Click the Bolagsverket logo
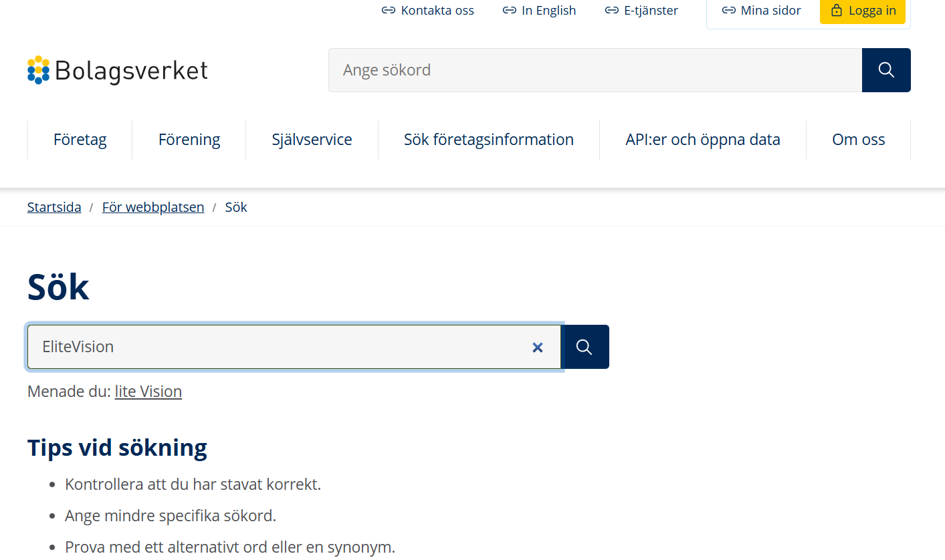This screenshot has height=560, width=945. click(118, 70)
